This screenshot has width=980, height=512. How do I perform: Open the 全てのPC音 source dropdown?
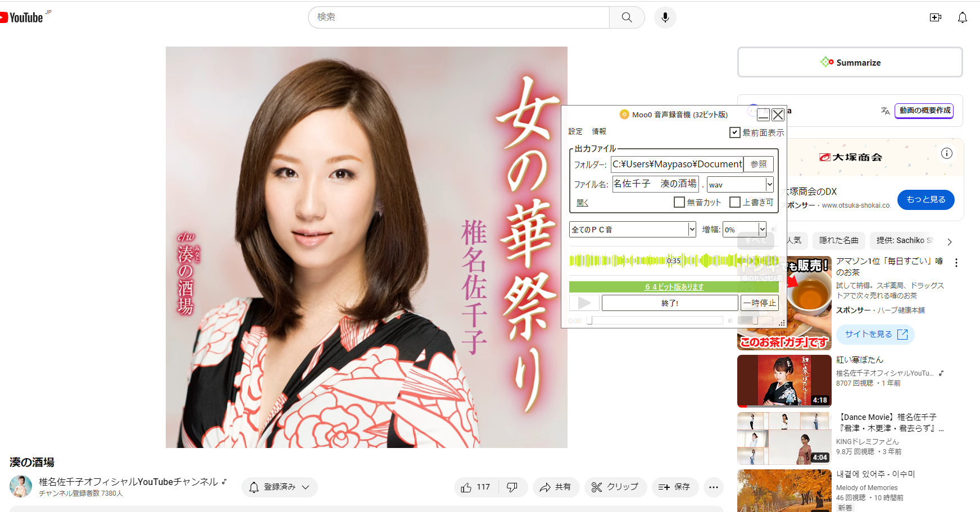pos(633,229)
